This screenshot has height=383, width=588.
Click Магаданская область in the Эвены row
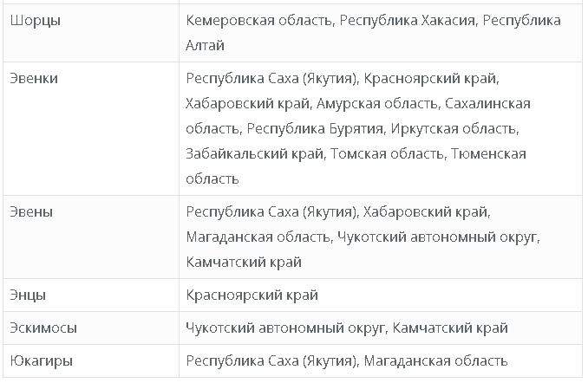tap(257, 236)
